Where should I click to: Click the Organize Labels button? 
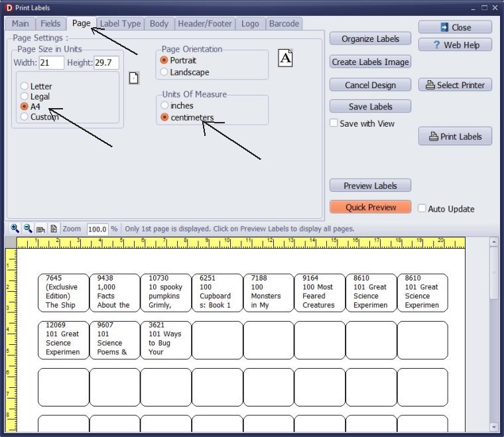click(370, 38)
